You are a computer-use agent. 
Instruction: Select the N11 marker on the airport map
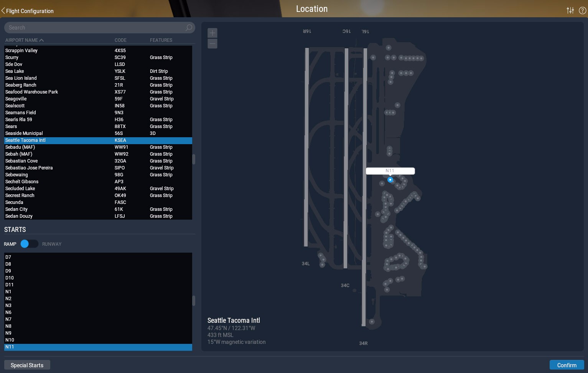pyautogui.click(x=390, y=171)
